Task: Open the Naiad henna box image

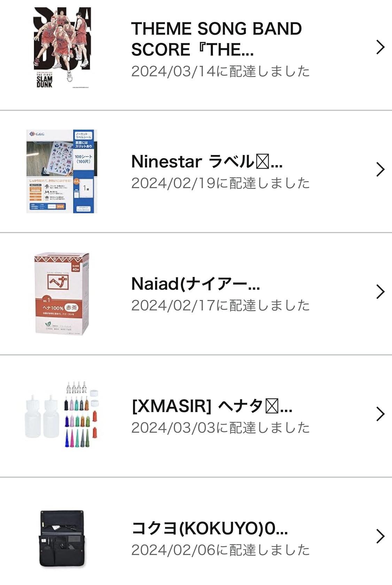Action: pyautogui.click(x=62, y=294)
